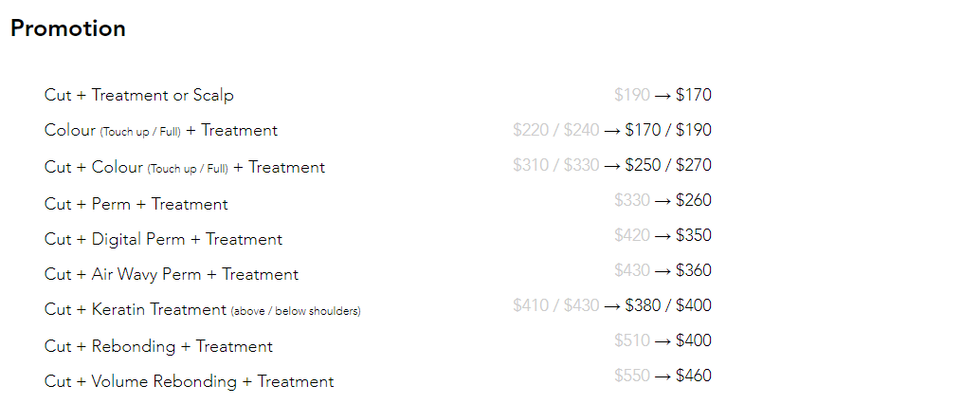Image resolution: width=980 pixels, height=404 pixels.
Task: Select Cut + Digital Perm + Treatment
Action: point(163,239)
